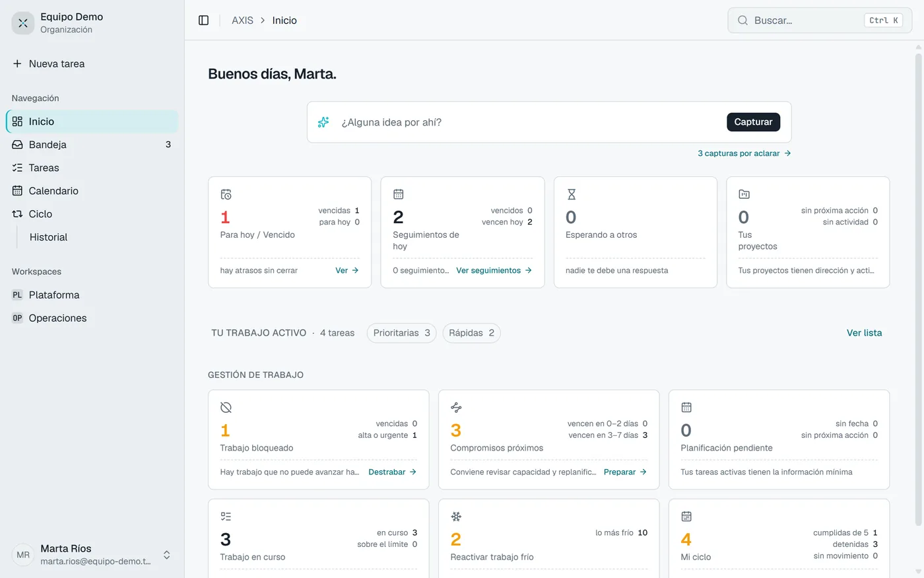The width and height of the screenshot is (924, 578).
Task: Click the search magnifier icon
Action: (x=742, y=20)
